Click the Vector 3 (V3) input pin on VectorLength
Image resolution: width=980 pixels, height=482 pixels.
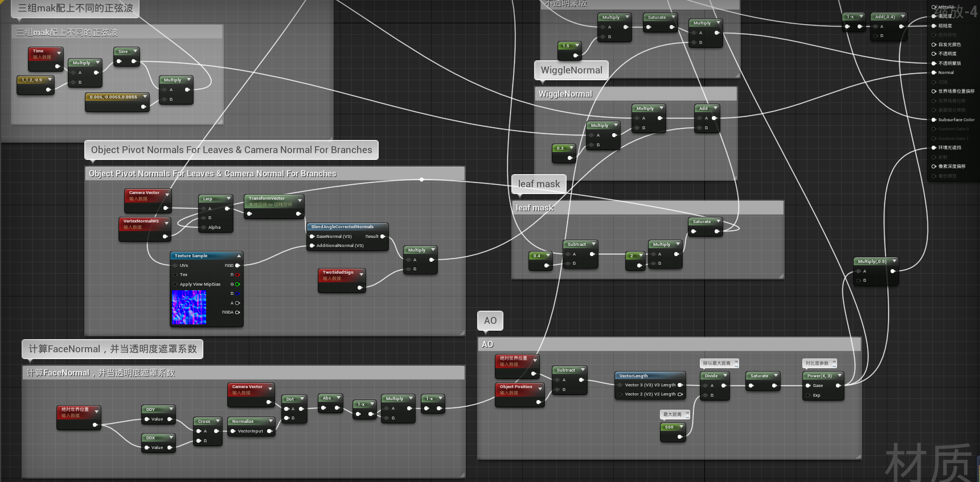pyautogui.click(x=620, y=385)
